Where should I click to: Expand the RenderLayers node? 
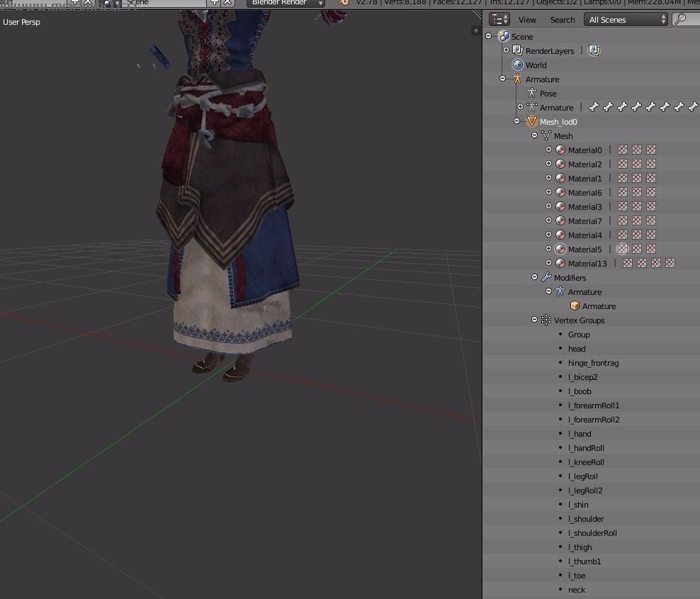click(507, 50)
